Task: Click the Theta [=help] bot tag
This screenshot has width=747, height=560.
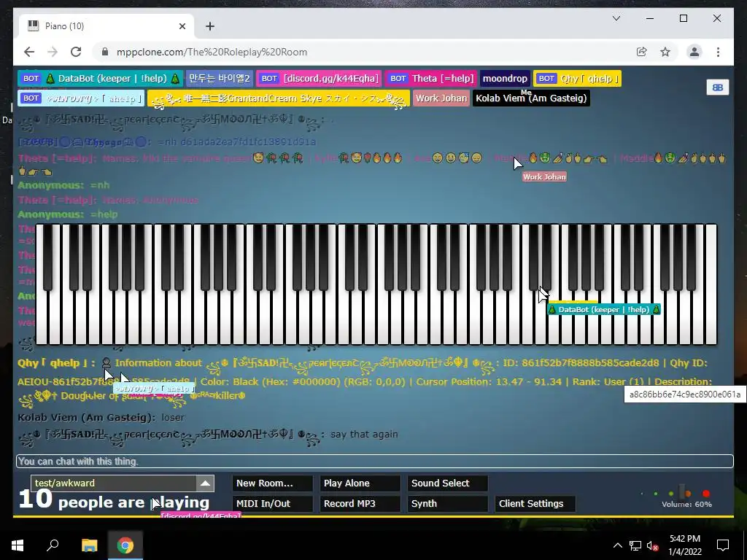Action: 432,79
